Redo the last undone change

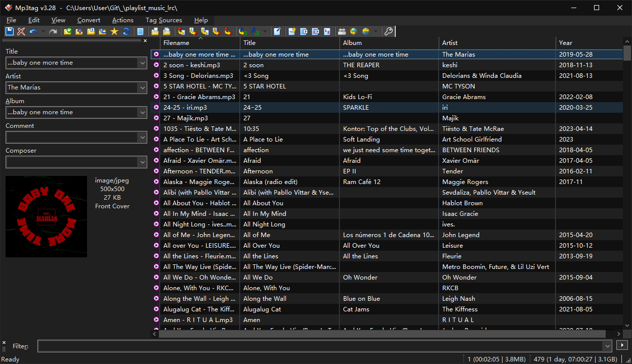53,31
